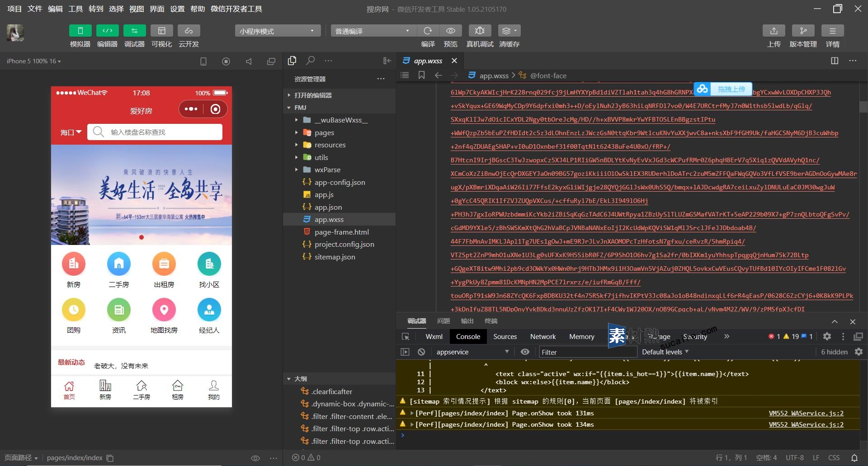Click the Preview eye icon

tap(451, 31)
